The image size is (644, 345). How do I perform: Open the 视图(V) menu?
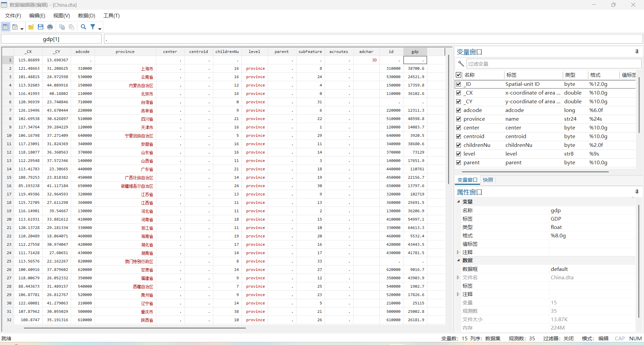(62, 16)
